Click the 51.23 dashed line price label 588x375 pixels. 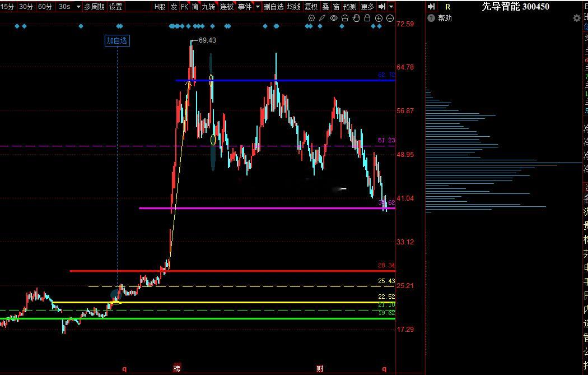(386, 140)
